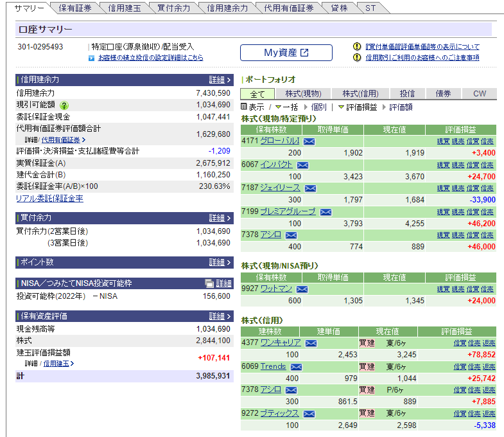
Task: Open NISA投資可能枠 詳細 link
Action: point(223,283)
